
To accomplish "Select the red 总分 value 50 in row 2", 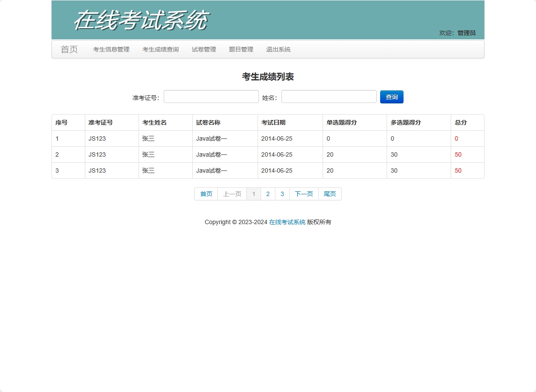I will 458,154.
